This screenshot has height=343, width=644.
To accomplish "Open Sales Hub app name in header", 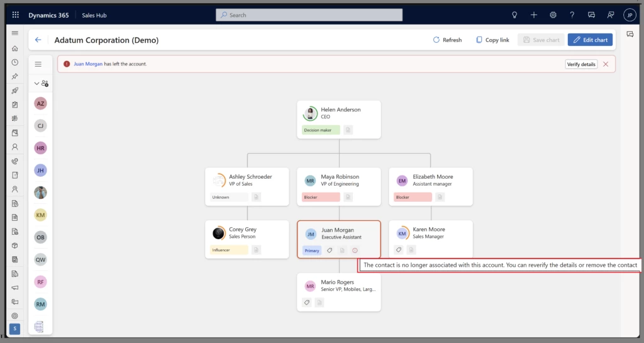I will [94, 15].
